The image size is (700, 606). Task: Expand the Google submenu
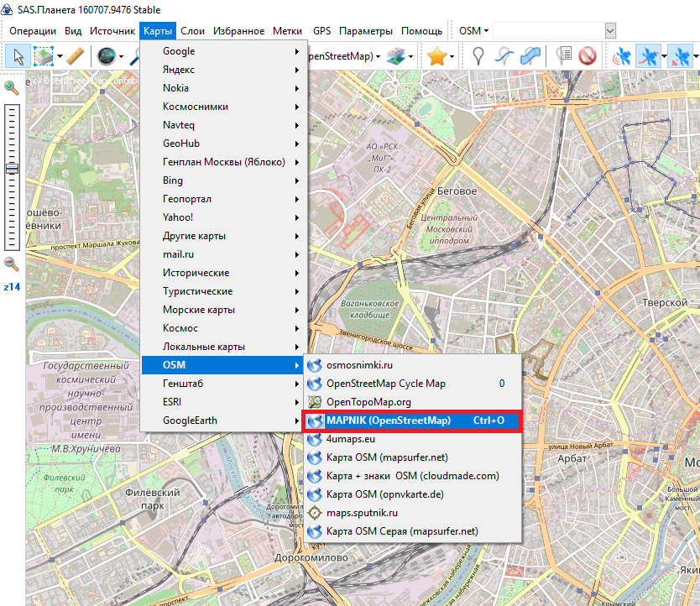click(x=224, y=51)
